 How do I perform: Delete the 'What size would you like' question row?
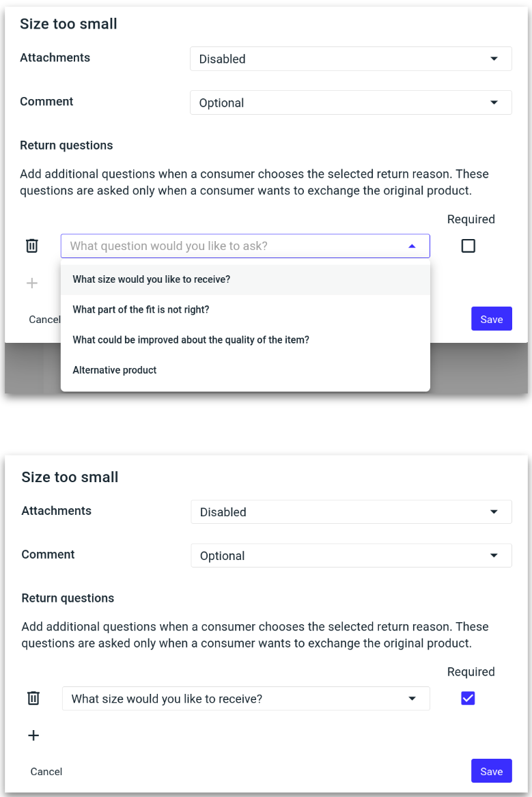(33, 698)
